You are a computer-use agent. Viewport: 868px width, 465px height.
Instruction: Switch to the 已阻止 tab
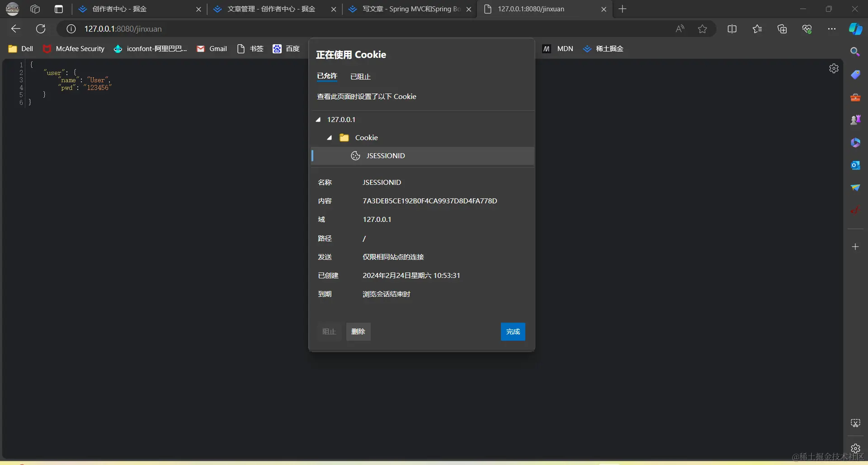(360, 77)
